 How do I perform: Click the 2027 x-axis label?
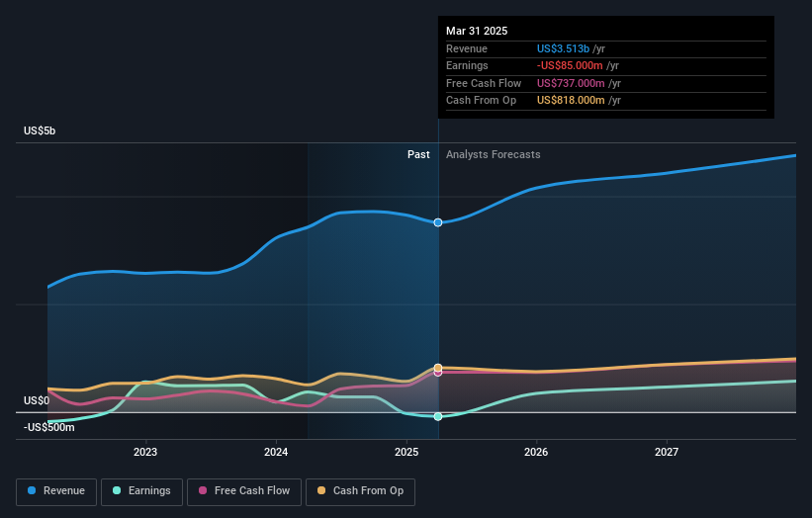667,453
